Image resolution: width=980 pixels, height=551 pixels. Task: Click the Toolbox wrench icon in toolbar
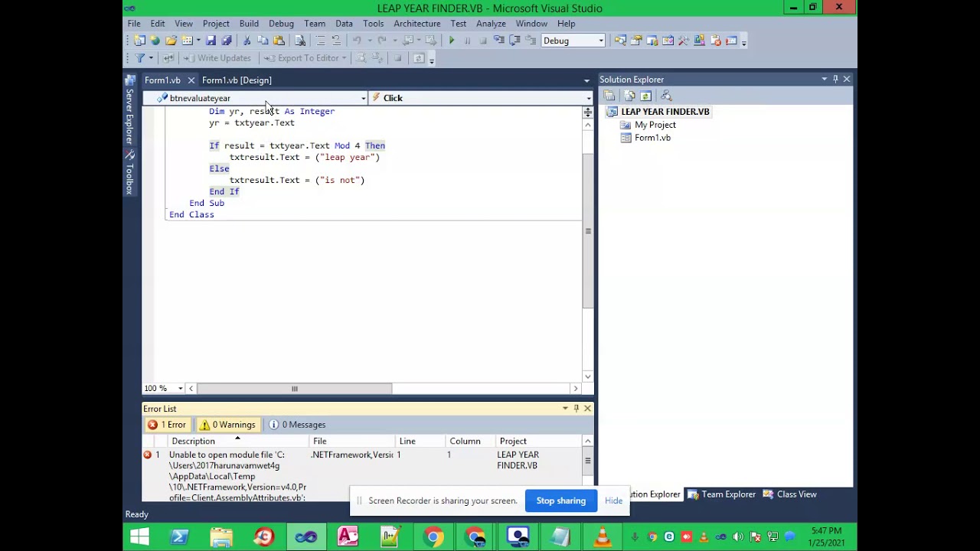[683, 41]
